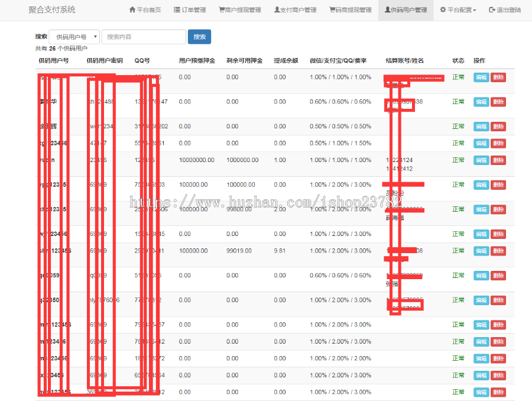Click 删除 in the row with remaining 99800.00
The width and height of the screenshot is (532, 401).
(498, 209)
